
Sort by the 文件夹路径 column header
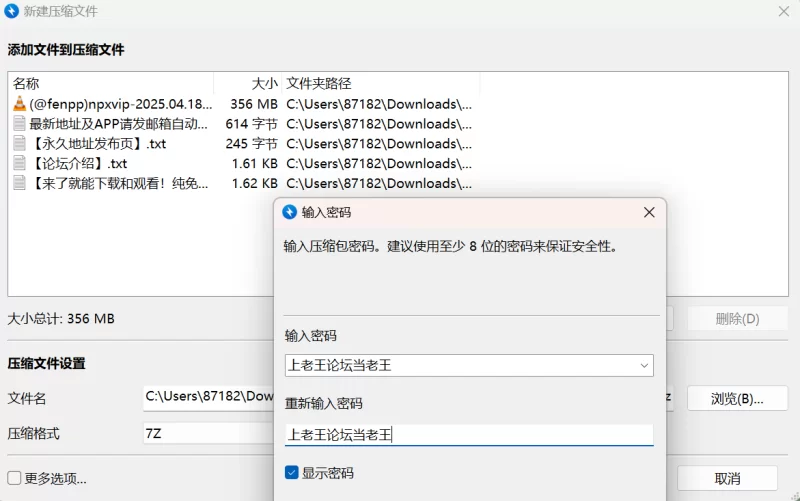[381, 83]
